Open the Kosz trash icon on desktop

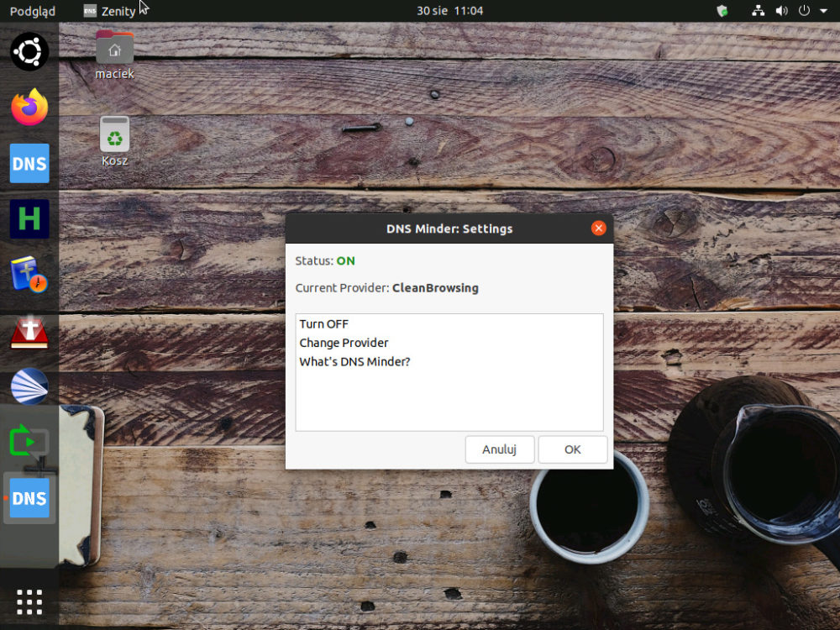click(x=114, y=141)
